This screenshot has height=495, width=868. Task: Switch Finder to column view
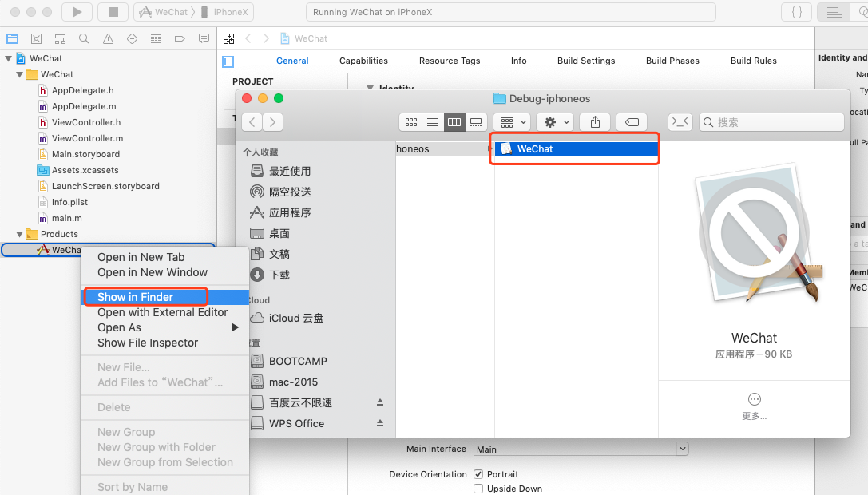point(454,122)
